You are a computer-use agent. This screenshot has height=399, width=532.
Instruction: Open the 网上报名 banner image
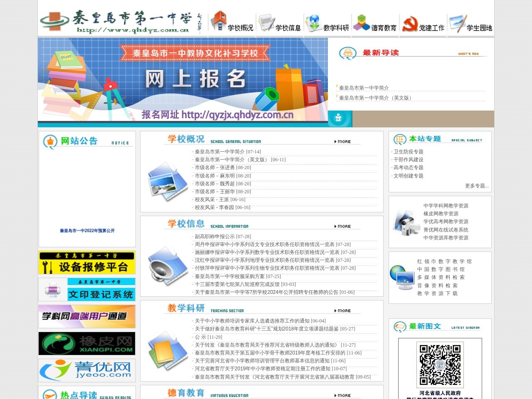[183, 80]
